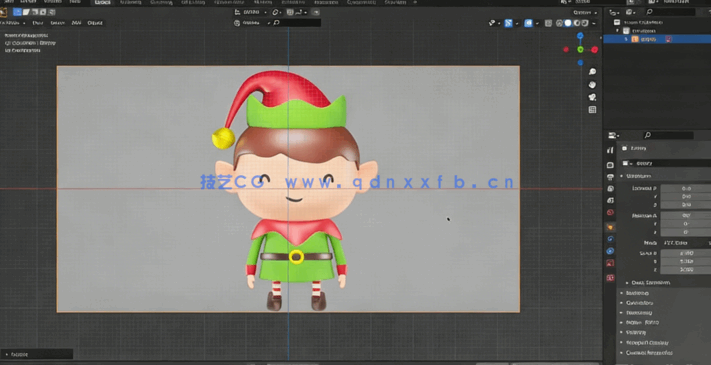Click the first box-select mode icon
The width and height of the screenshot is (711, 365).
[18, 12]
